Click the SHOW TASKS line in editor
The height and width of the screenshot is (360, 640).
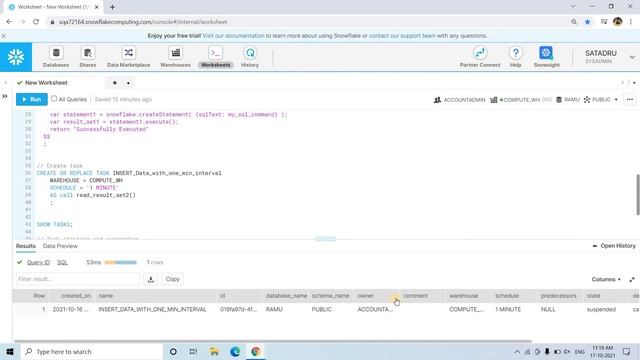(55, 224)
